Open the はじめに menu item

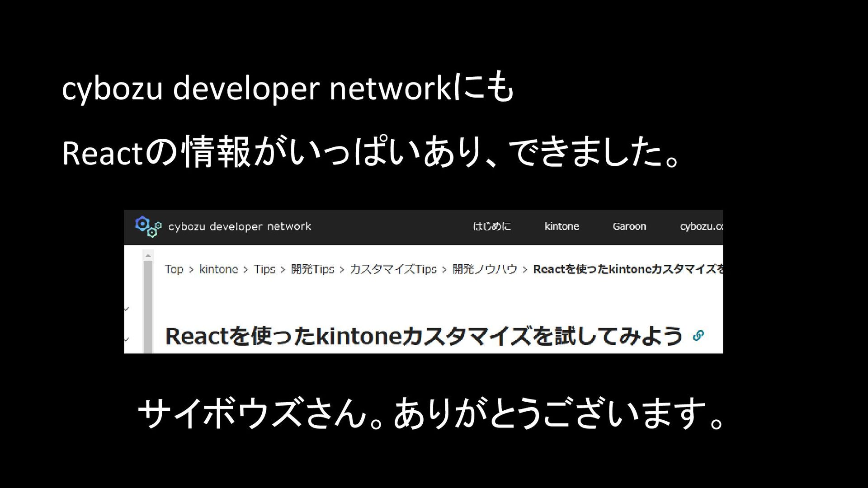tap(492, 226)
